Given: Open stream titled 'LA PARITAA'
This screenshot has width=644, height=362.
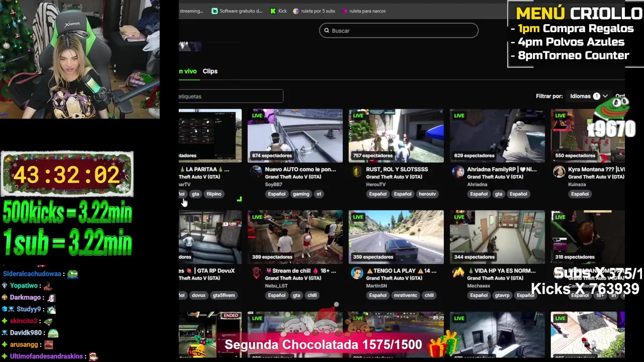Looking at the screenshot, I should (x=204, y=169).
